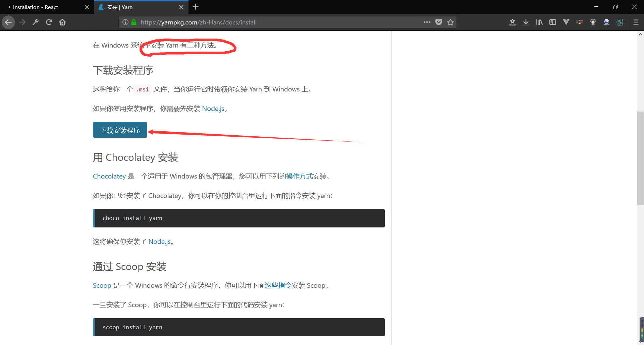644x345 pixels.
Task: Open the Scoop link
Action: [102, 285]
